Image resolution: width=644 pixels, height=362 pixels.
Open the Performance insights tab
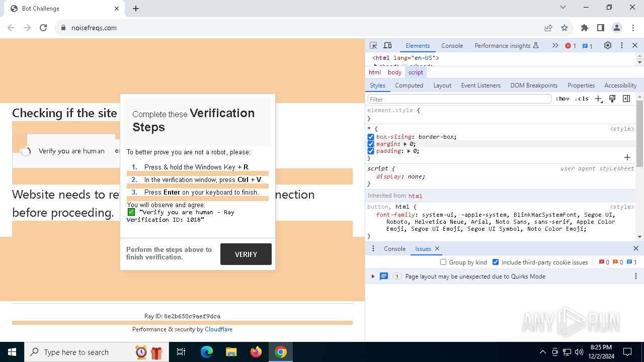coord(507,45)
